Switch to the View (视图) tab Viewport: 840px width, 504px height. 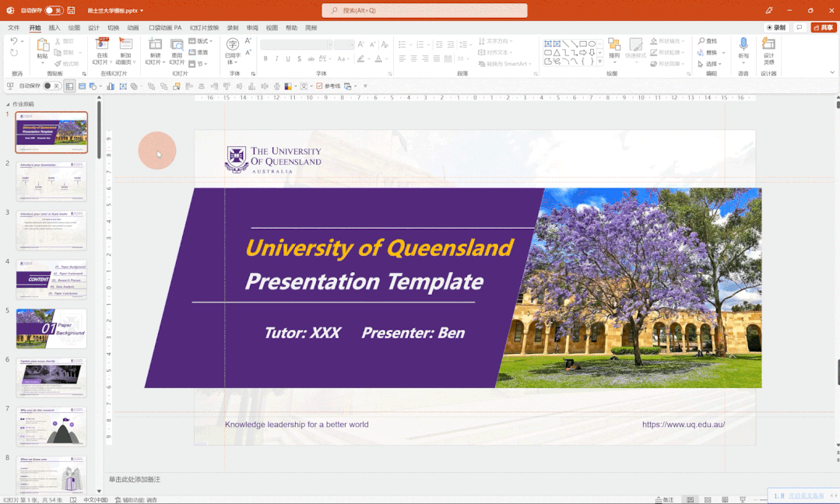pos(272,27)
